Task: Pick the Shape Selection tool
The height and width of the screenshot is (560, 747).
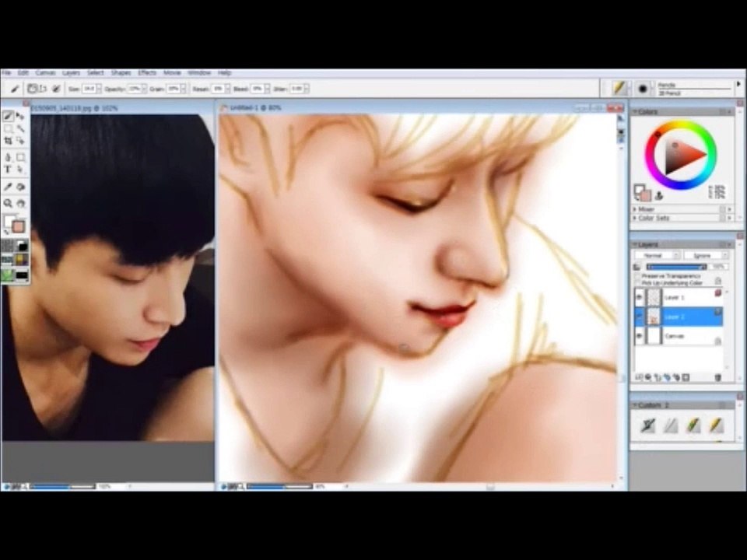Action: [20, 169]
